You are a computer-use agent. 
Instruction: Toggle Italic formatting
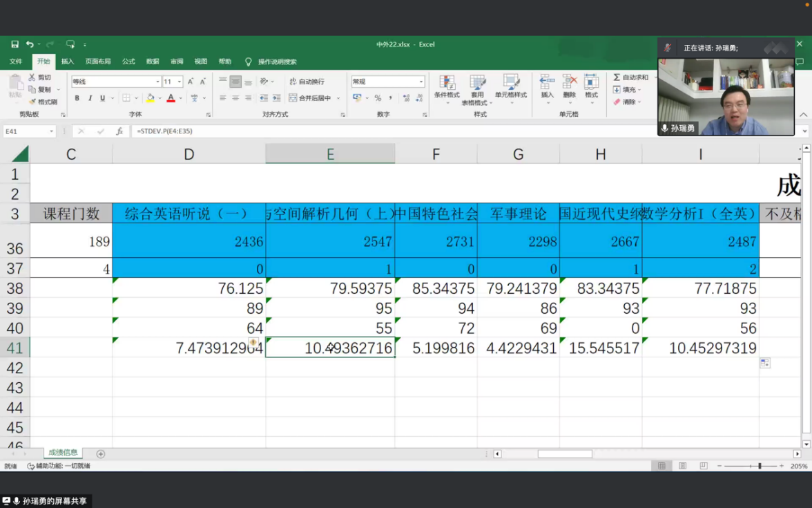tap(90, 98)
